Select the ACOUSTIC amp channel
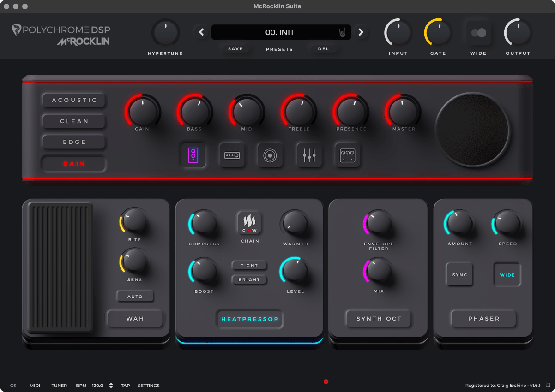Screen dimensions: 555x392 (x=74, y=100)
